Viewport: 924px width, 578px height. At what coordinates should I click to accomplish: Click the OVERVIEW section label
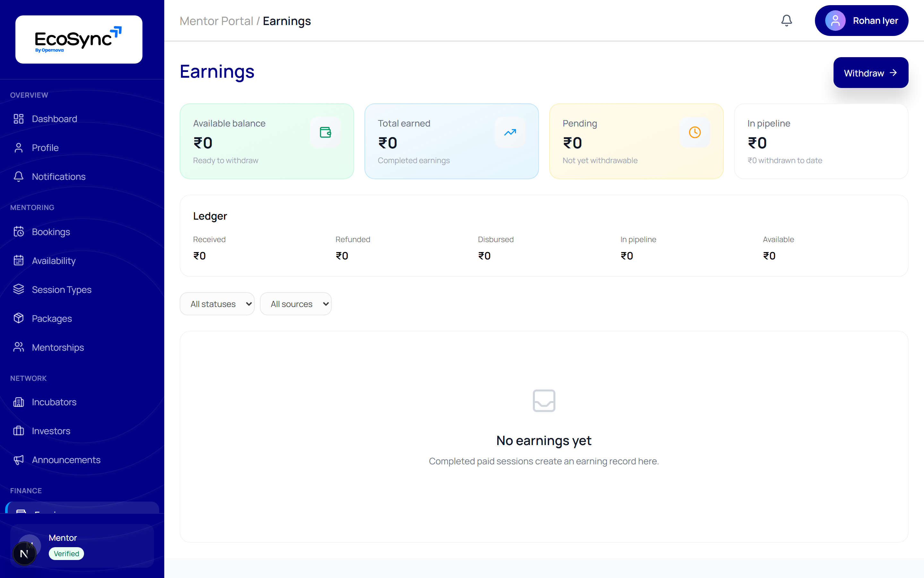pos(29,95)
